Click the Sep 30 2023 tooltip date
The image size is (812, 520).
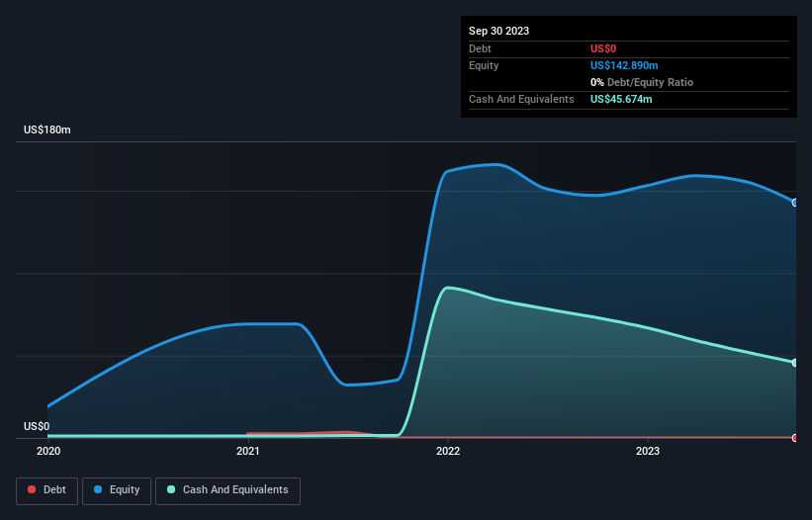pyautogui.click(x=498, y=31)
